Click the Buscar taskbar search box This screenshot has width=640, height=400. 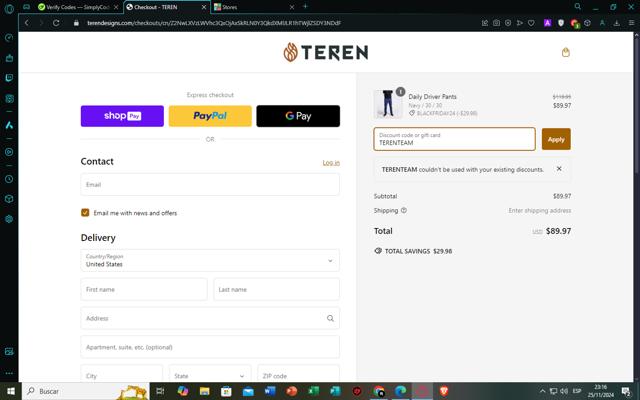86,391
